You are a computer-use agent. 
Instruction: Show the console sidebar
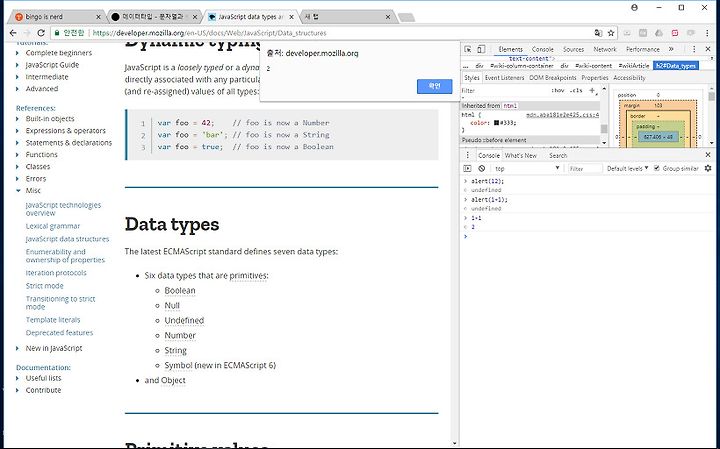point(467,168)
